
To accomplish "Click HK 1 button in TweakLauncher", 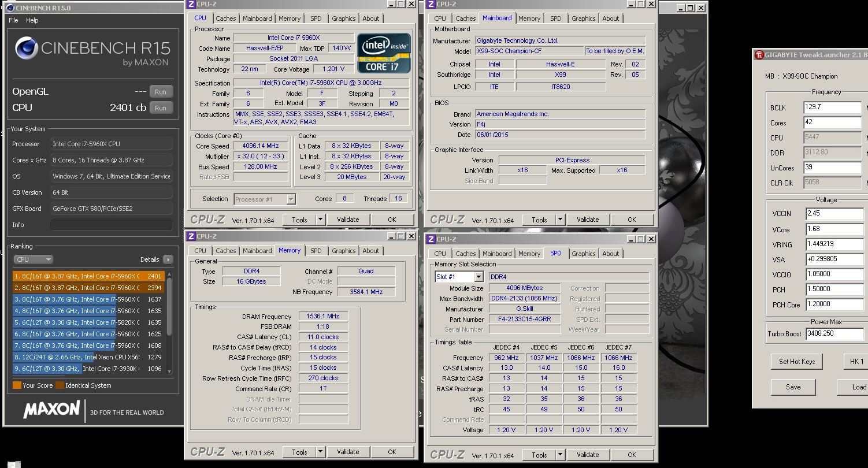I will coord(856,362).
